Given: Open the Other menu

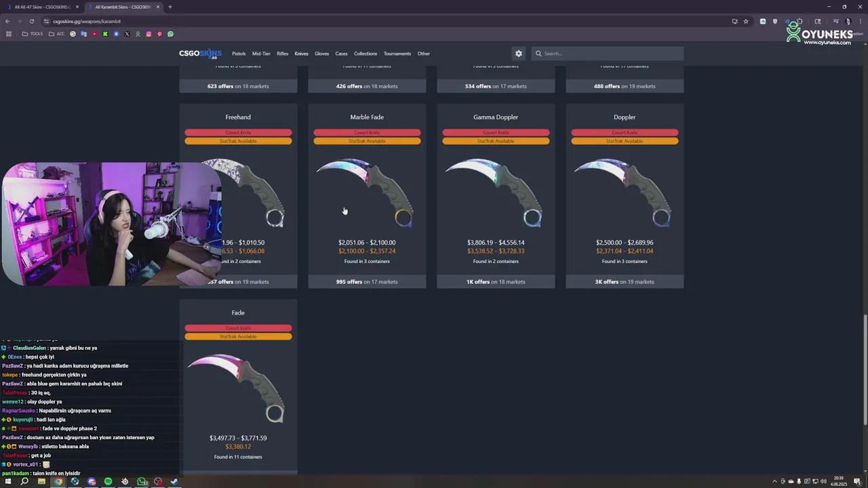Looking at the screenshot, I should [x=424, y=54].
